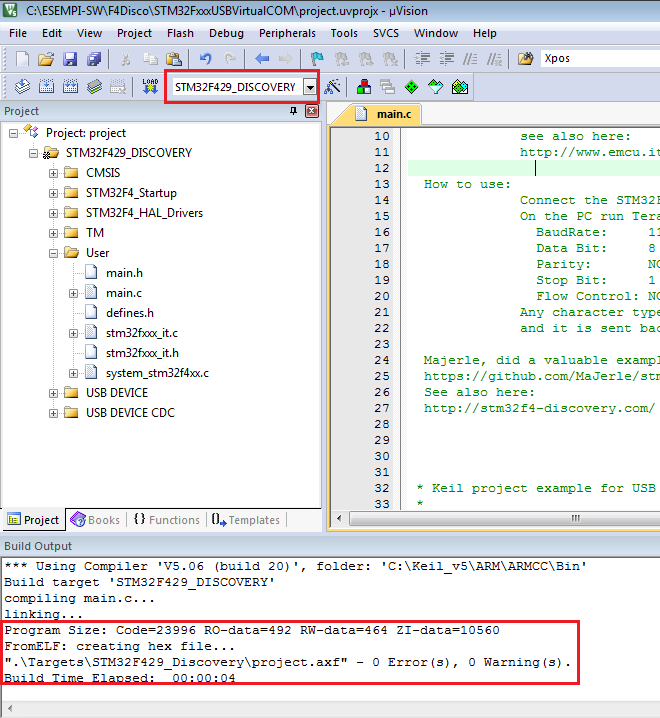
Task: Open the Peripherals menu
Action: coord(287,33)
